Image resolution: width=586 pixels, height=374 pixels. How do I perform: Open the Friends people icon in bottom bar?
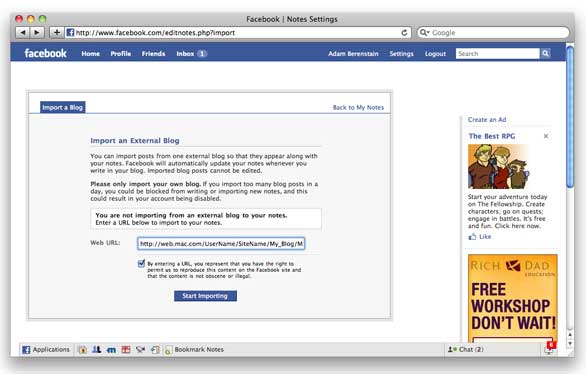click(x=97, y=350)
